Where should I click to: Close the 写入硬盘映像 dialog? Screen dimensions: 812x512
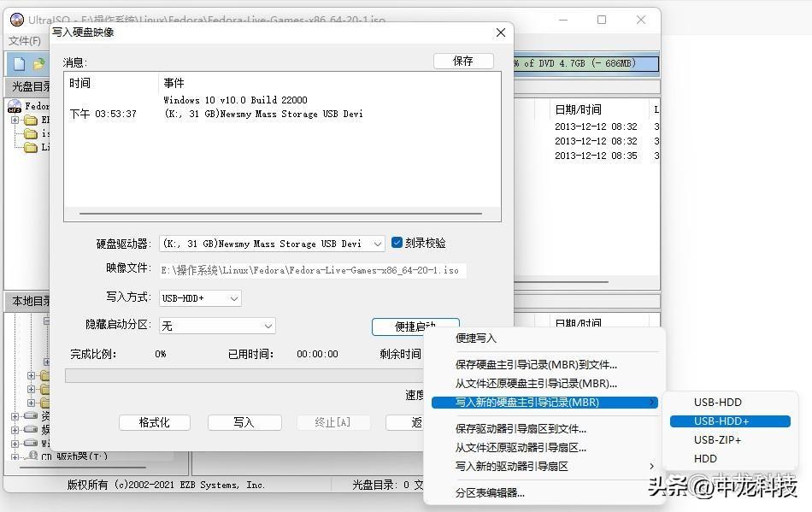click(x=500, y=32)
